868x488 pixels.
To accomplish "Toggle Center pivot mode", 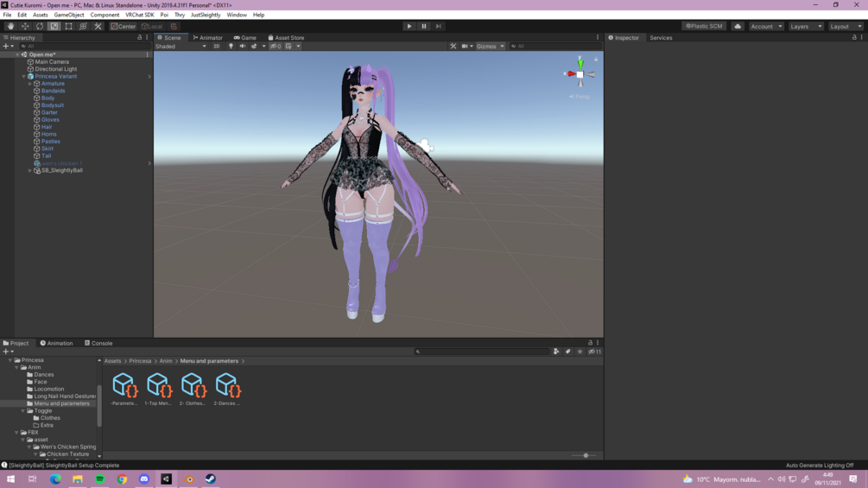I will (x=123, y=26).
